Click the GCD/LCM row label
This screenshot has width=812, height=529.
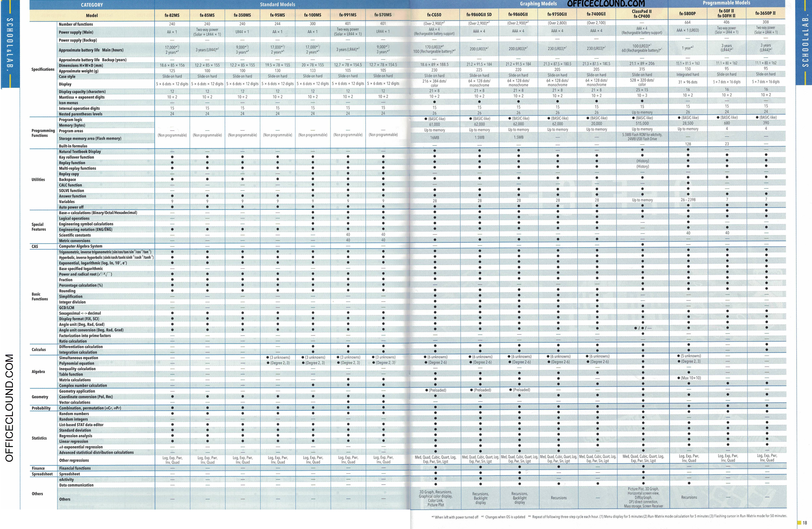point(67,308)
